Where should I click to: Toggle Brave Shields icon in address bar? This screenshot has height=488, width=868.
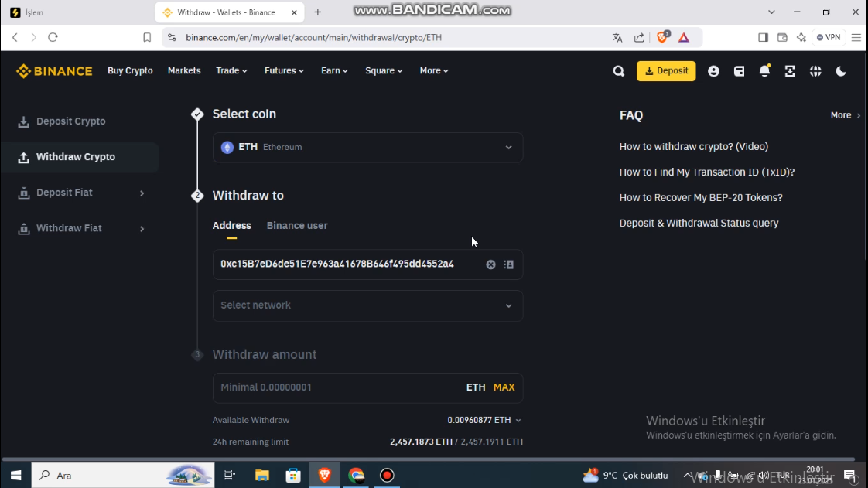(x=662, y=37)
